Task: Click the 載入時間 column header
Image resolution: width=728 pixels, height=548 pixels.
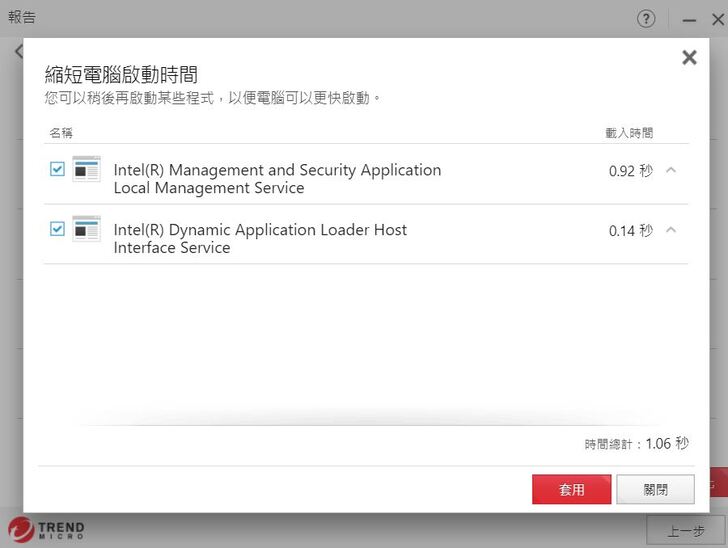Action: tap(629, 133)
